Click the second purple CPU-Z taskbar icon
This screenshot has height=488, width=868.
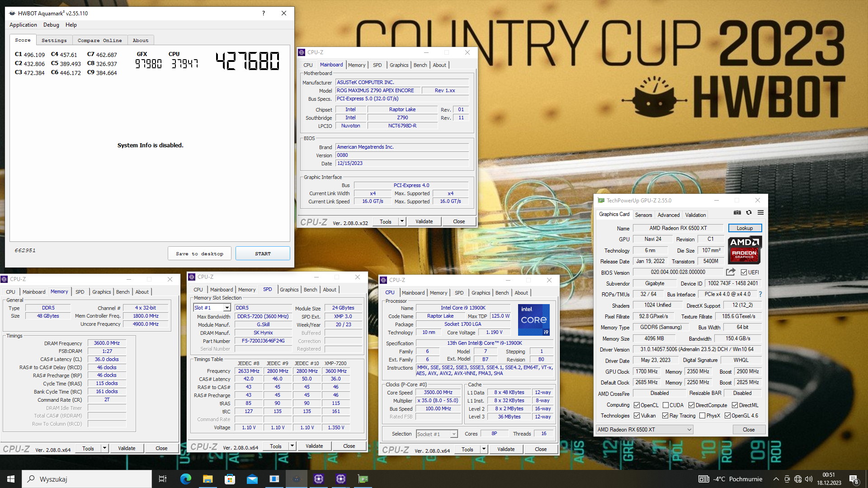pyautogui.click(x=340, y=479)
